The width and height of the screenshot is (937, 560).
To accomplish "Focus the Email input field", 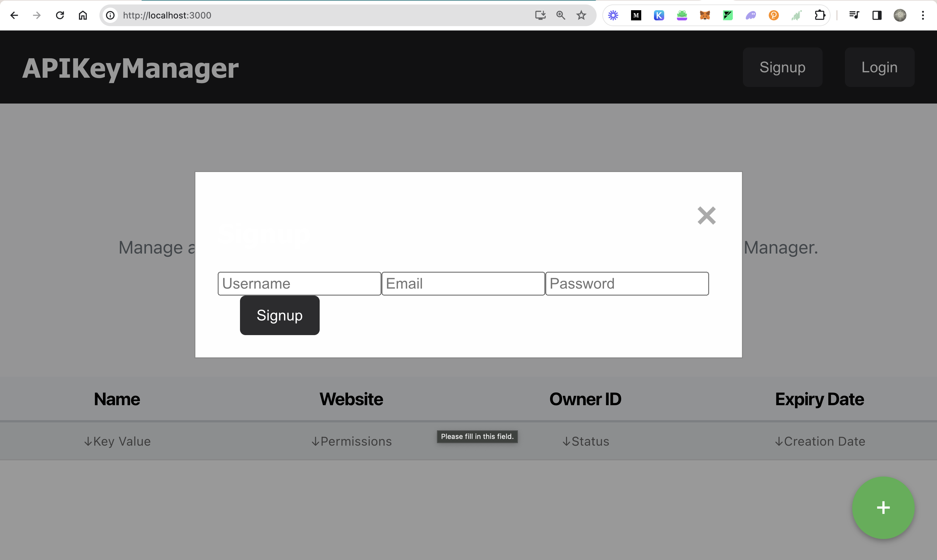I will 463,284.
